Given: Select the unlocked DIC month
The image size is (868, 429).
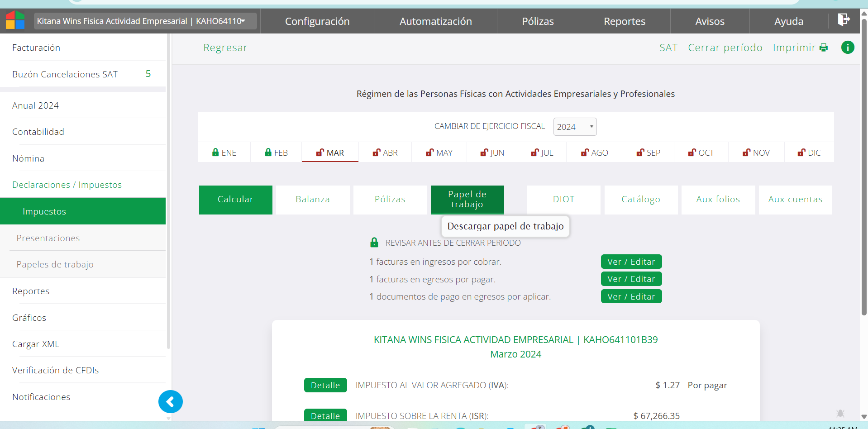Looking at the screenshot, I should pos(809,153).
